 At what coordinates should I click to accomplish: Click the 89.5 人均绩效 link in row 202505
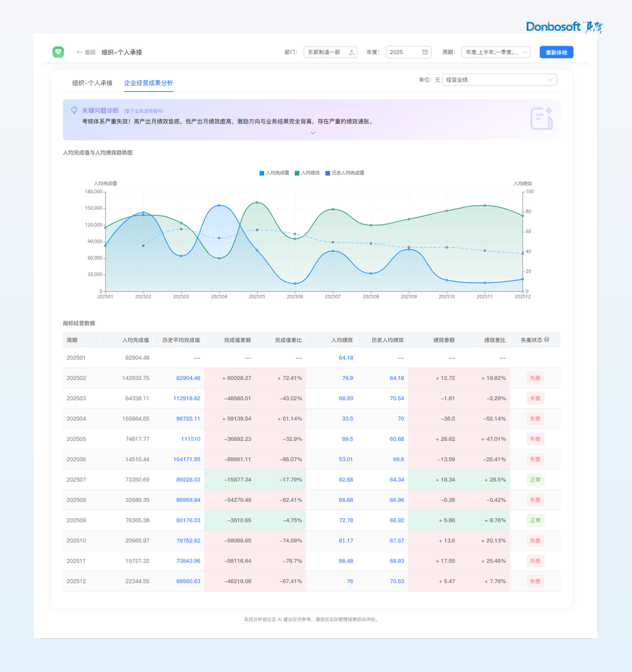tap(348, 439)
